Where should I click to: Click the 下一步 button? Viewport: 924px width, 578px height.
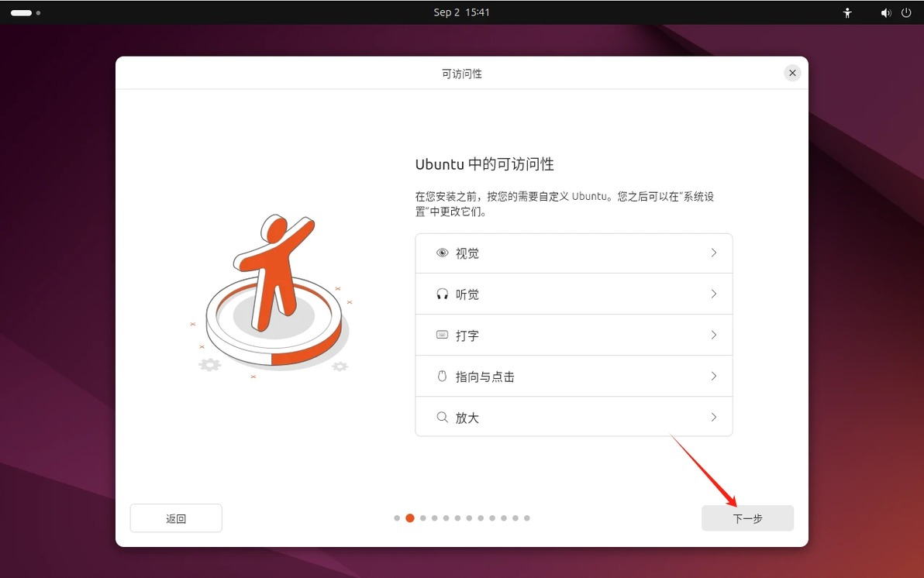(x=747, y=518)
